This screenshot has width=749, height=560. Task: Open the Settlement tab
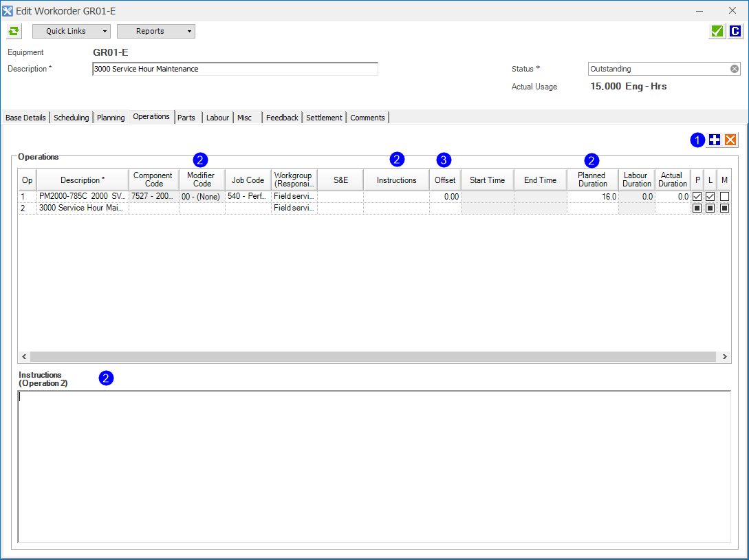pos(325,118)
